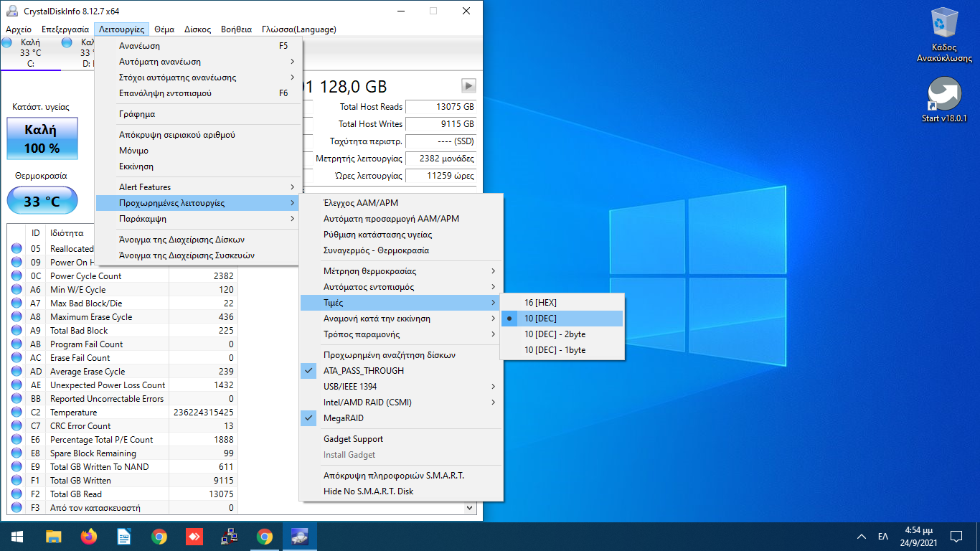Select 10 [DEC] - 2byte format
Image resolution: width=980 pixels, height=551 pixels.
click(x=562, y=334)
